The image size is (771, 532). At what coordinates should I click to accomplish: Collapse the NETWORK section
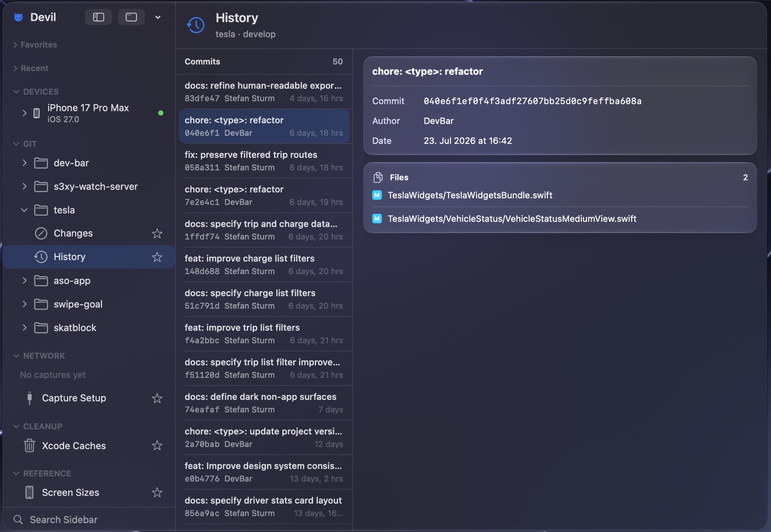click(16, 356)
